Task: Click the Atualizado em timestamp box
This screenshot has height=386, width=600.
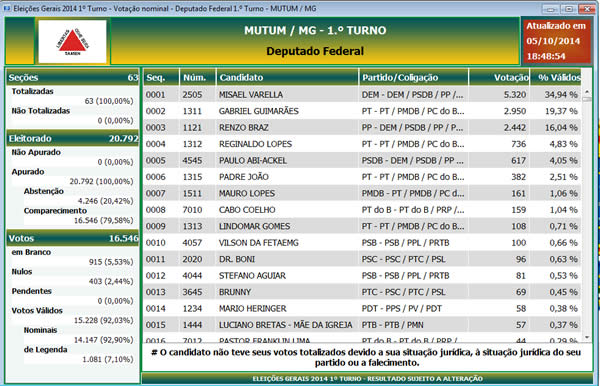Action: click(556, 41)
